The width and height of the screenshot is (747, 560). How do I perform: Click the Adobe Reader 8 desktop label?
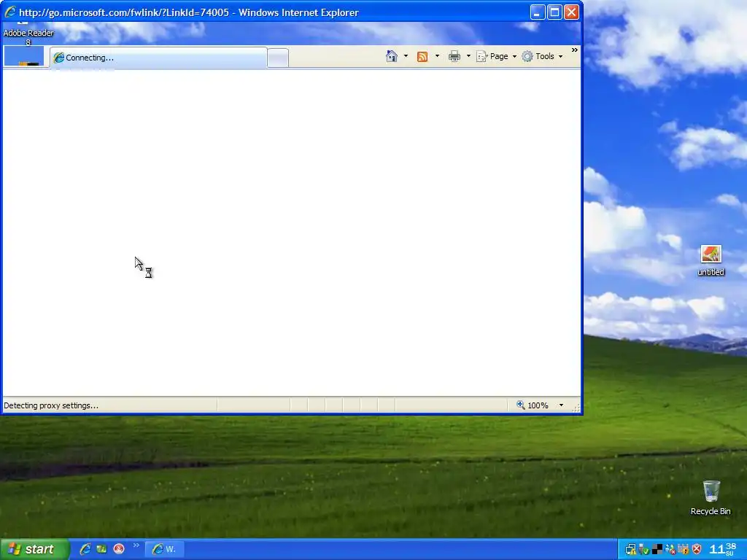28,37
